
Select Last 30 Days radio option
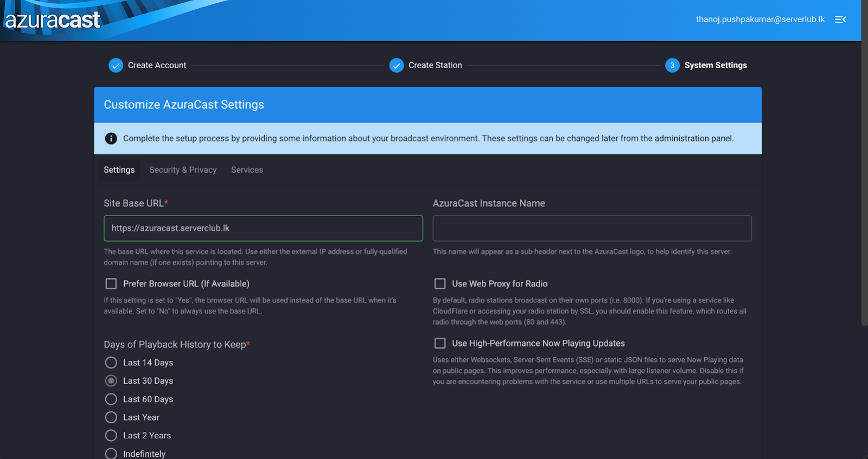coord(111,381)
